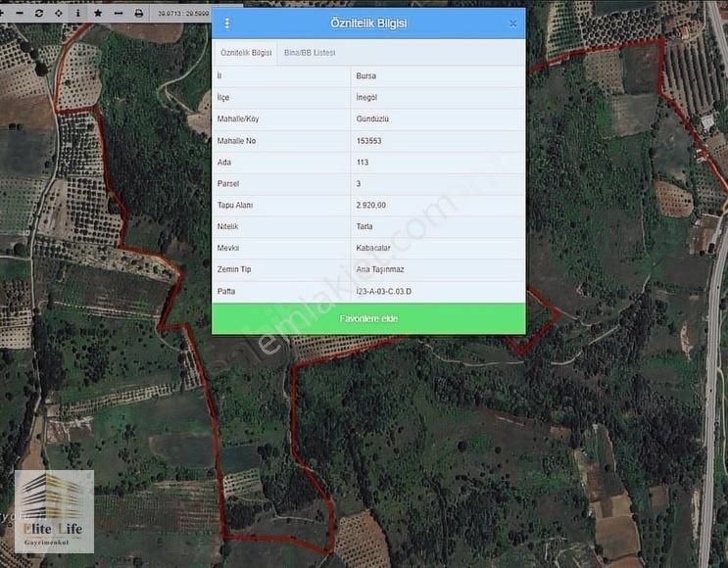This screenshot has height=568, width=728.
Task: Select the Ana Taşınmaz value
Action: [x=380, y=269]
